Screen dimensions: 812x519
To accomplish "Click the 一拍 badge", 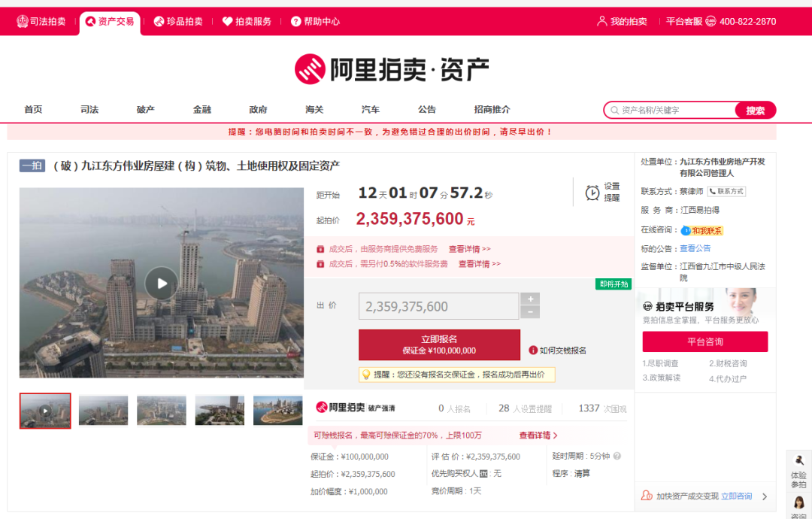I will (32, 165).
